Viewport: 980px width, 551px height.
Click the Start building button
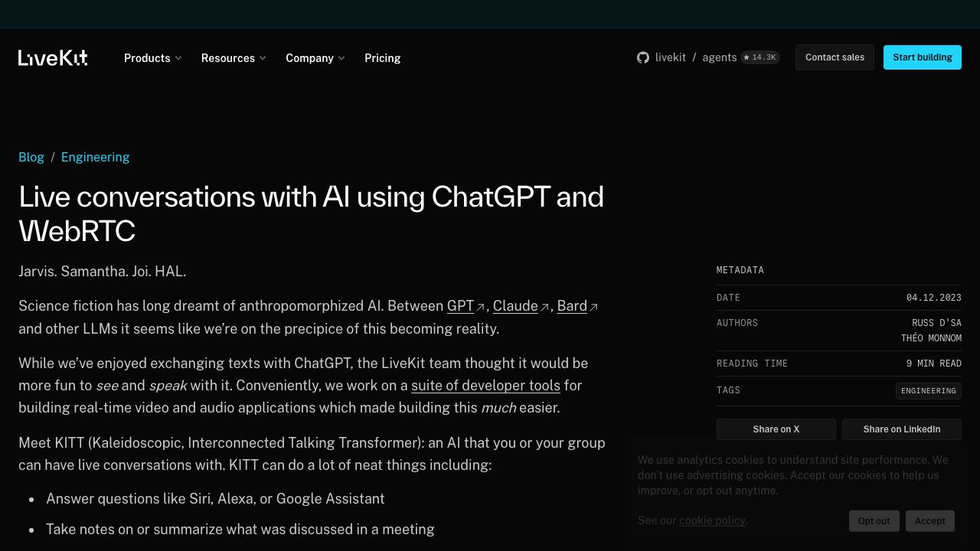[923, 57]
